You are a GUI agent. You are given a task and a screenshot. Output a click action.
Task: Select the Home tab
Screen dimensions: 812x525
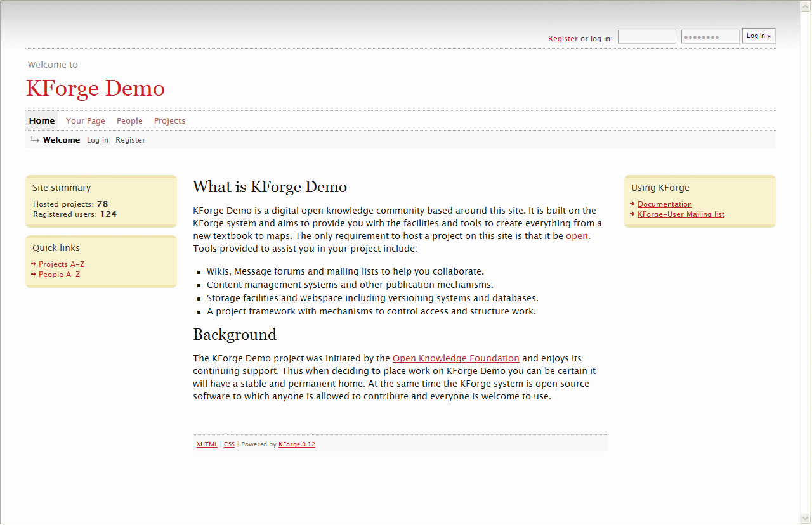42,120
